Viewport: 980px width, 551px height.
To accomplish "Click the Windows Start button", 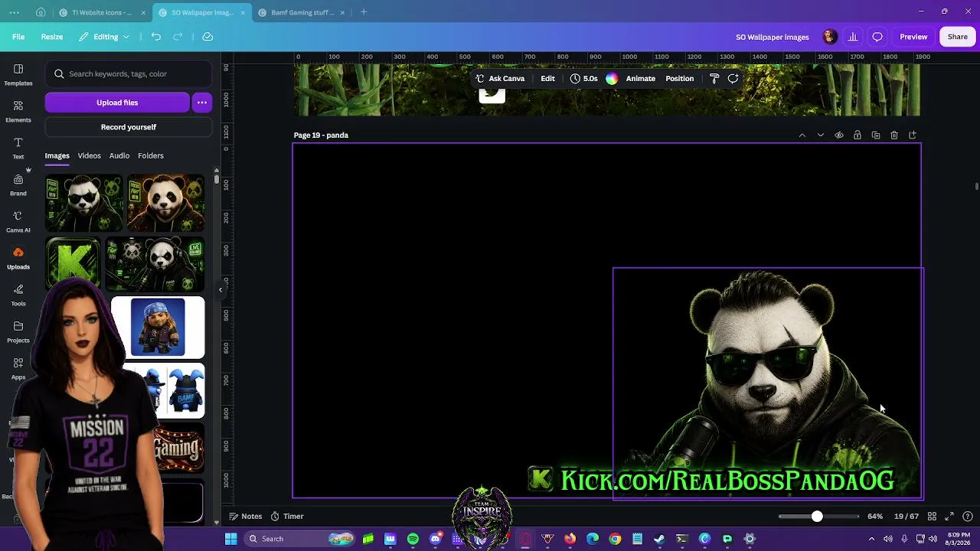I will 230,539.
